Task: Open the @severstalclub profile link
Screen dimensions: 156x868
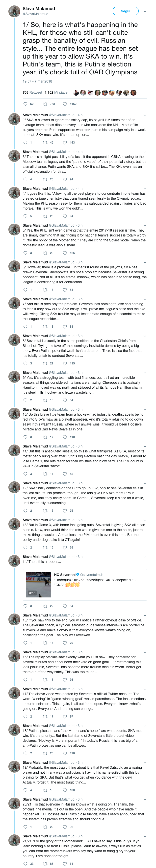Action: click(x=92, y=574)
